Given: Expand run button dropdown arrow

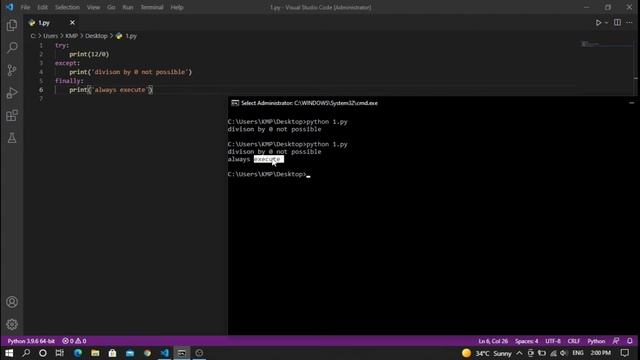Looking at the screenshot, I should click(606, 23).
